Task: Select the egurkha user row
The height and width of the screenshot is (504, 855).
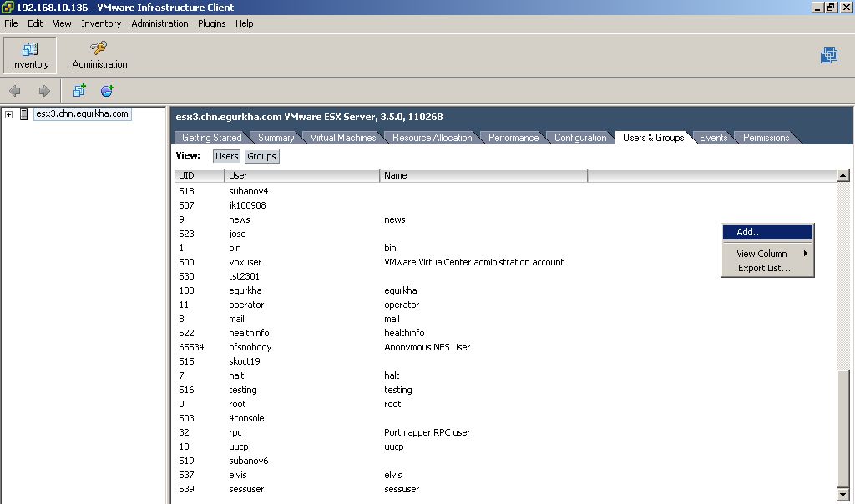Action: pyautogui.click(x=505, y=290)
